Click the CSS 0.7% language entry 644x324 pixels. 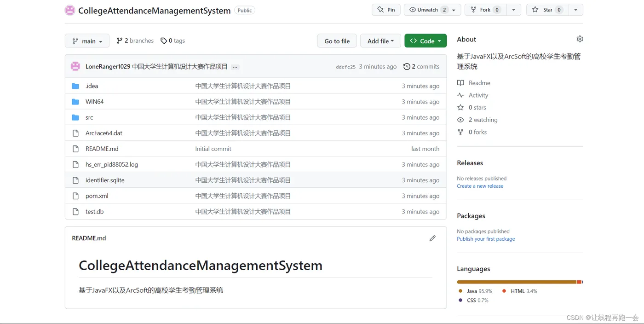(473, 301)
